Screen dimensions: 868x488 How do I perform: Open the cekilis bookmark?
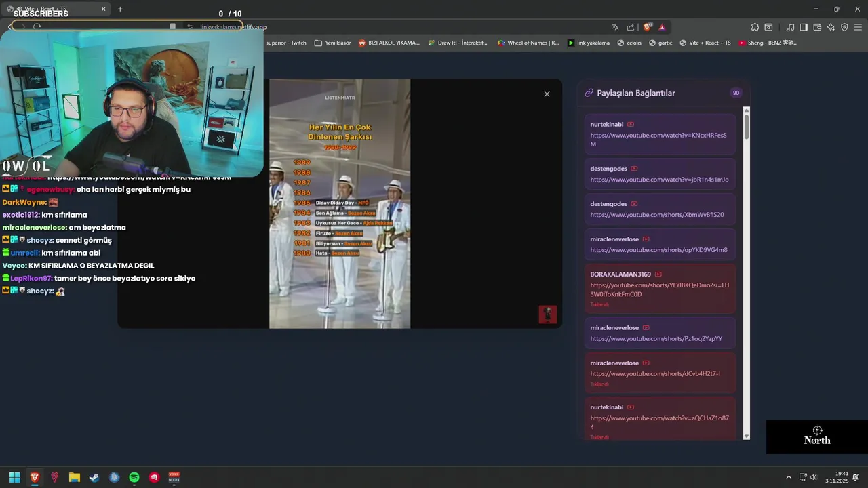[629, 43]
